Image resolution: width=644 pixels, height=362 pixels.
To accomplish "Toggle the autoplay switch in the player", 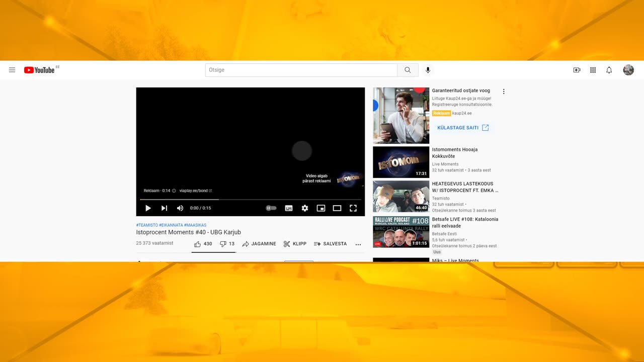I will point(271,208).
